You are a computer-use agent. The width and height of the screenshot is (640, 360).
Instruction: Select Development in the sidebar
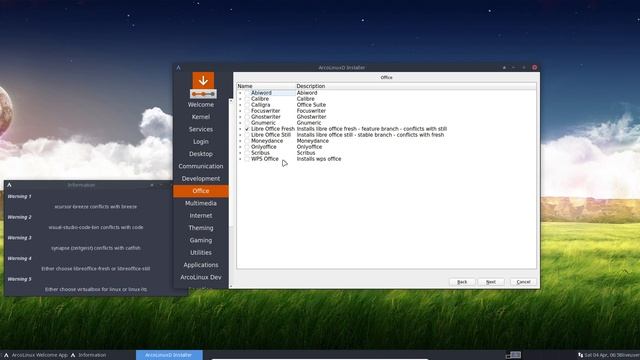(x=200, y=179)
